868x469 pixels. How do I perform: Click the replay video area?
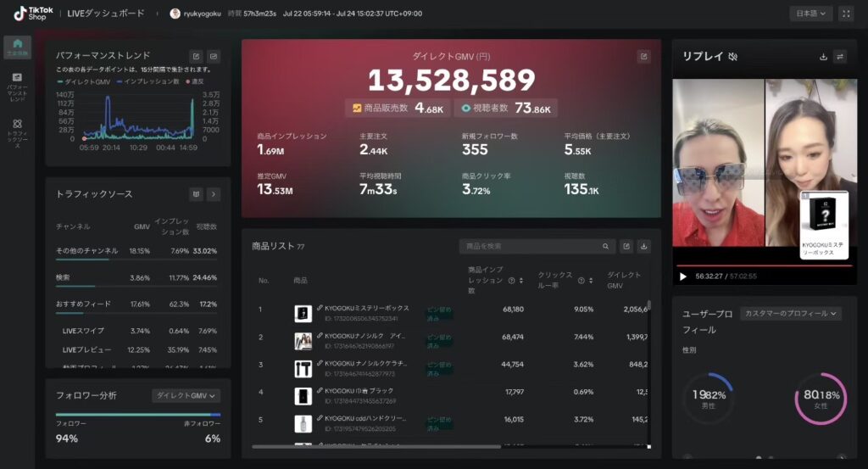765,163
